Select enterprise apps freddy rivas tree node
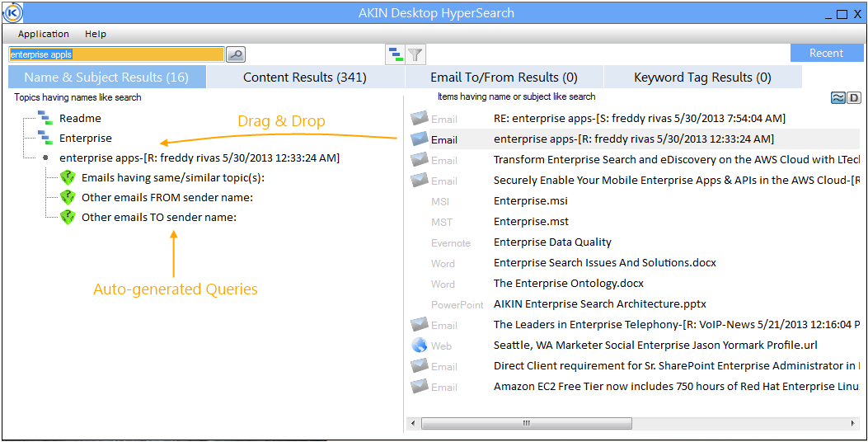 point(199,158)
